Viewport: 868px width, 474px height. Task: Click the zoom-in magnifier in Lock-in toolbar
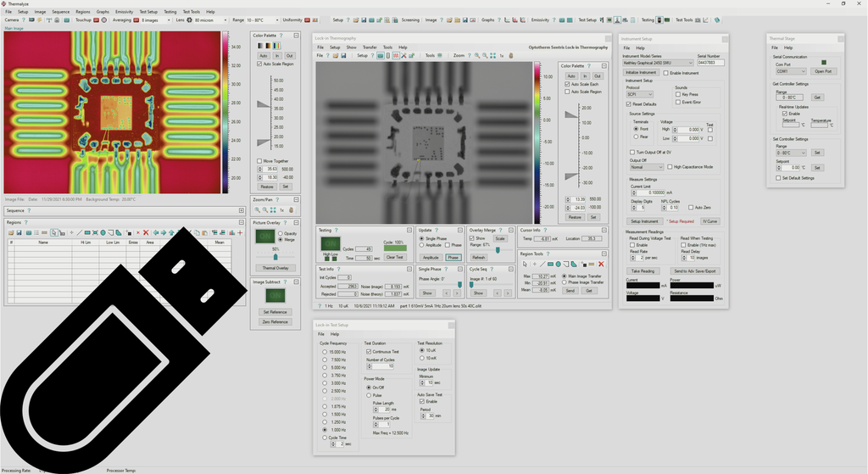tap(476, 55)
